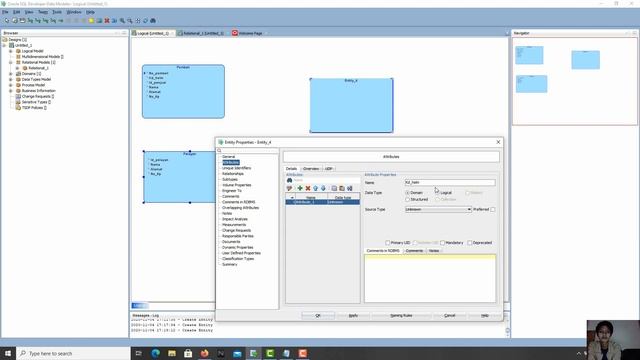Select the Structured data type radio button
This screenshot has width=640, height=360.
(x=407, y=200)
